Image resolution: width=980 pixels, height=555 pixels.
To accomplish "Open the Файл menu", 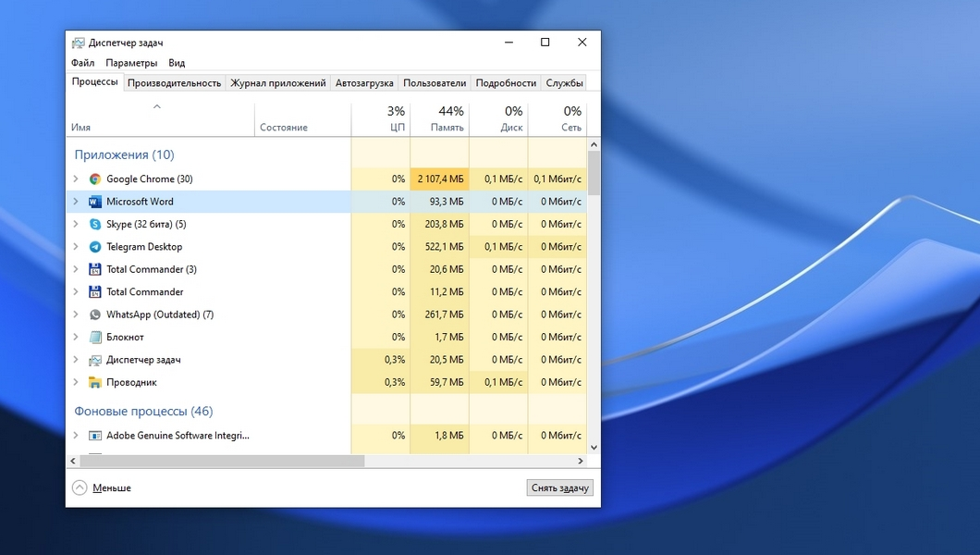I will click(x=82, y=63).
